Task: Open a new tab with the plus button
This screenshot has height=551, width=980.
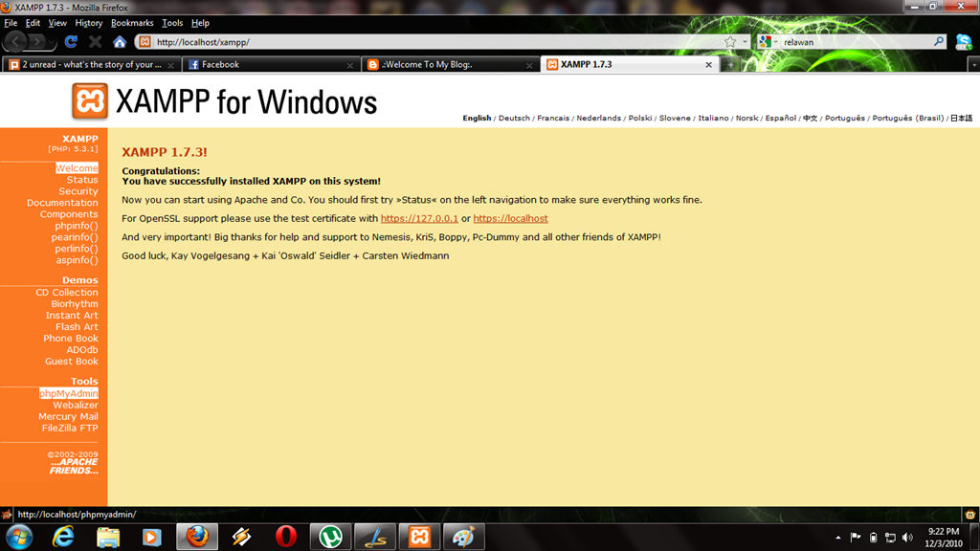Action: click(730, 65)
